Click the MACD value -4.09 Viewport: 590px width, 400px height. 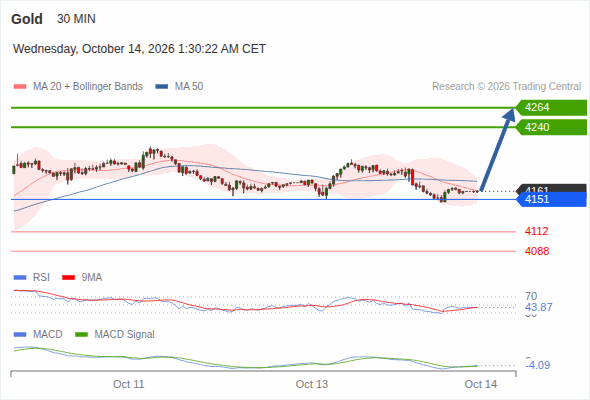pyautogui.click(x=538, y=365)
